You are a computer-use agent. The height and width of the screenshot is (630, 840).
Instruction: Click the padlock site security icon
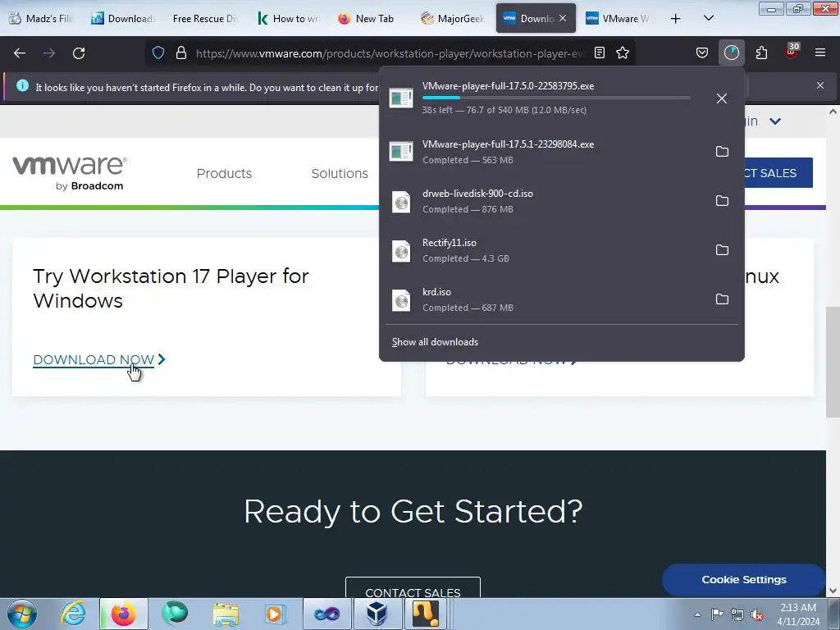(x=181, y=52)
